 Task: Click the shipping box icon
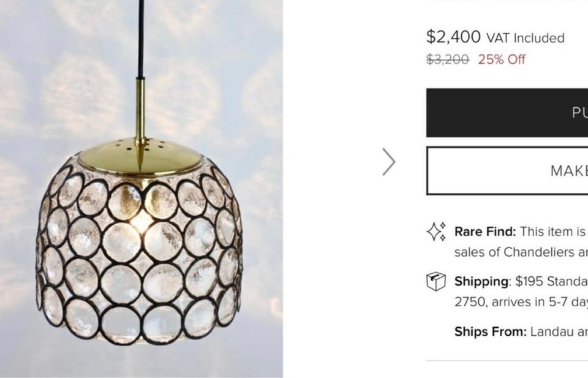(436, 282)
